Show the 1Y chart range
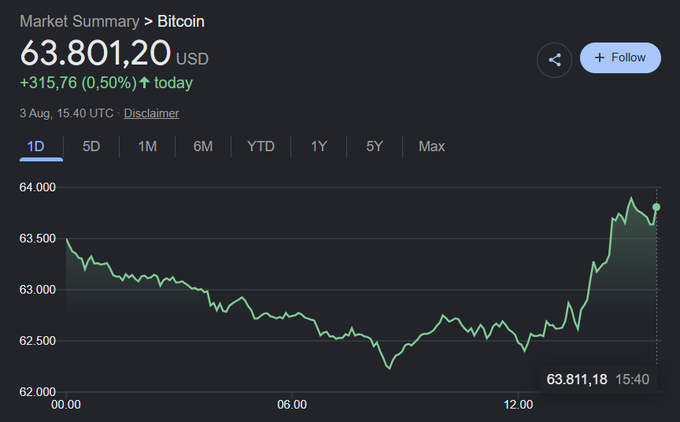Screen dimensions: 680x422 tap(319, 147)
